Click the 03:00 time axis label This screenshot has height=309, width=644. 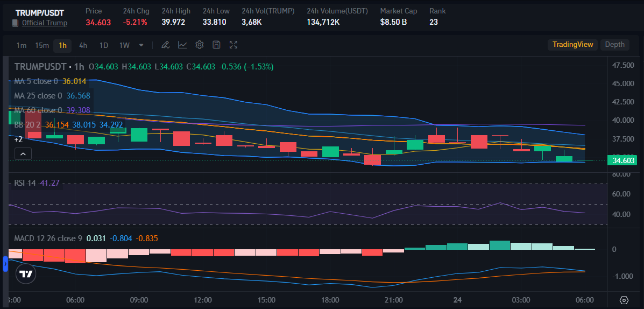click(522, 299)
